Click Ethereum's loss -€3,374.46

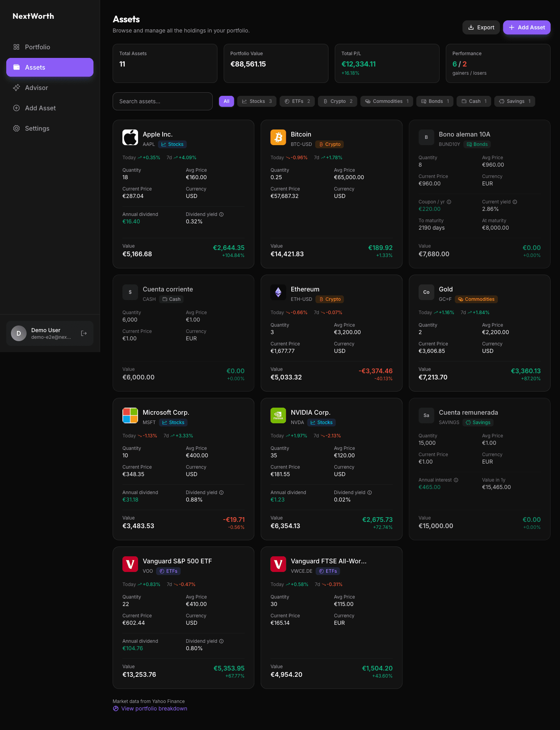coord(375,371)
